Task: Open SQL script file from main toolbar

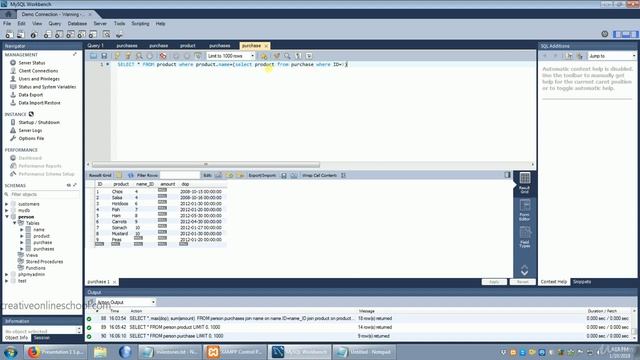Action: click(x=20, y=35)
